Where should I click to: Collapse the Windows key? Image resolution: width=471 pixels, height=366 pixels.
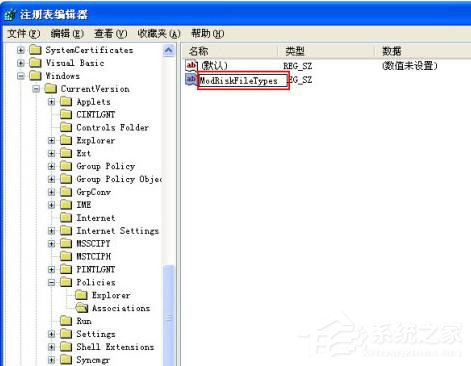(x=21, y=76)
